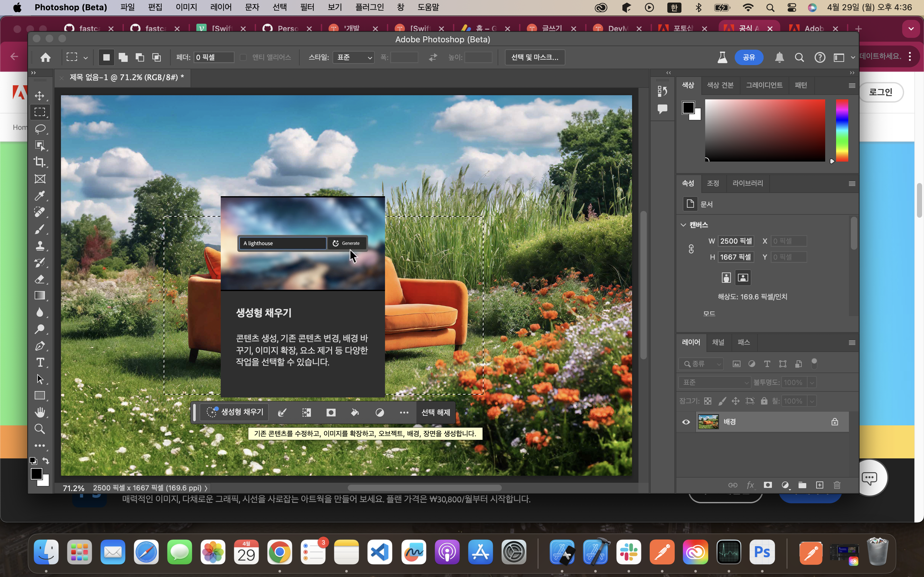Toggle the 앤티 앨리어스 checkbox
The height and width of the screenshot is (577, 924).
[243, 57]
